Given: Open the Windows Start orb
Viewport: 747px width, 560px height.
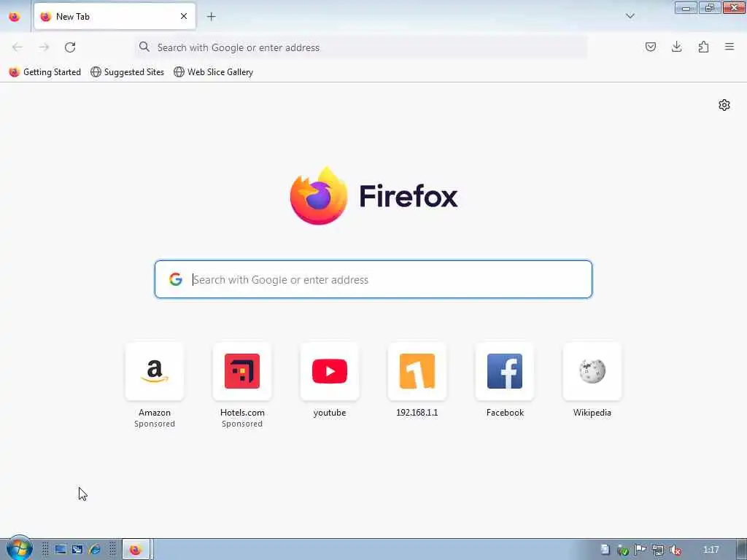Looking at the screenshot, I should pos(19,548).
